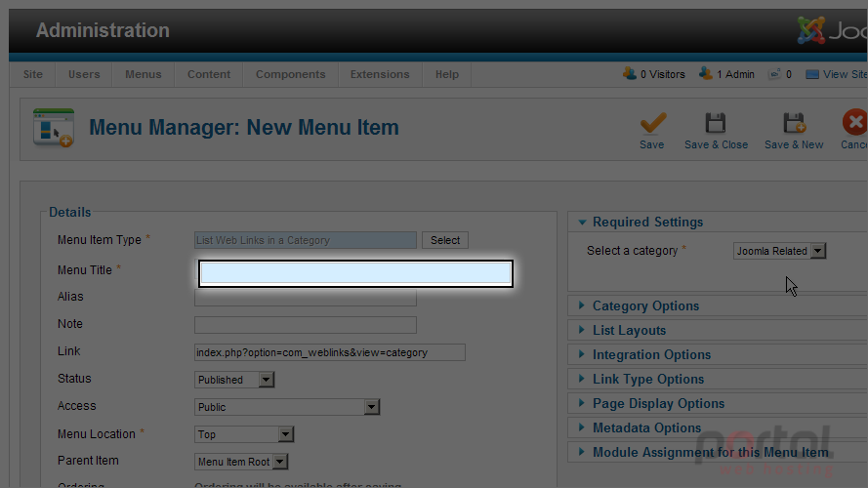Click the Admin user icon

click(x=705, y=73)
